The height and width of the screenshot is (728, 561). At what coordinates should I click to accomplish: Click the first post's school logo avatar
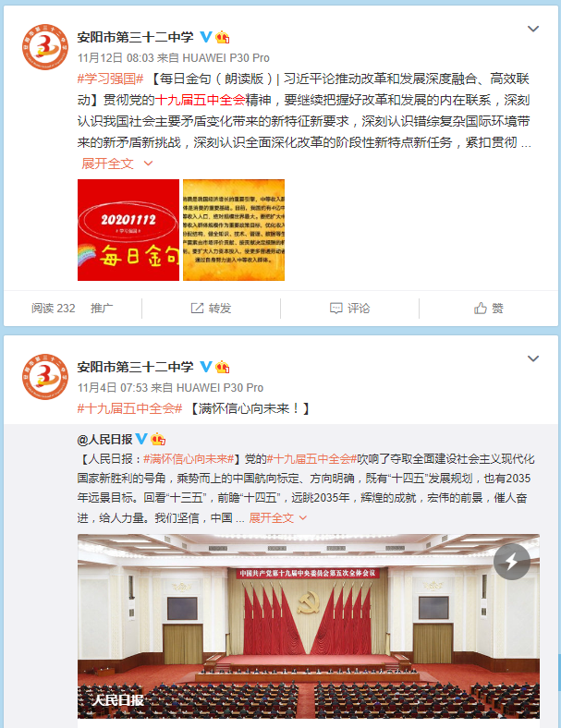[x=45, y=47]
